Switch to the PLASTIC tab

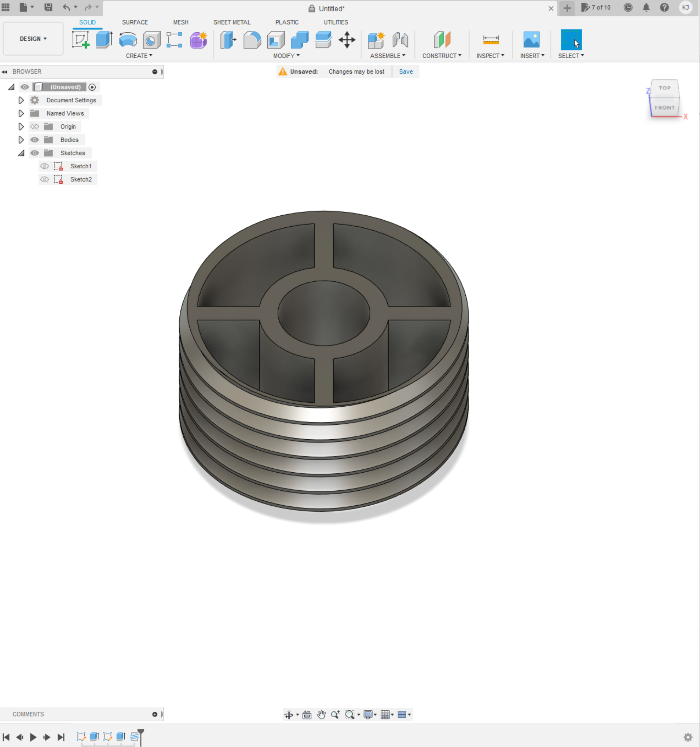pyautogui.click(x=287, y=22)
